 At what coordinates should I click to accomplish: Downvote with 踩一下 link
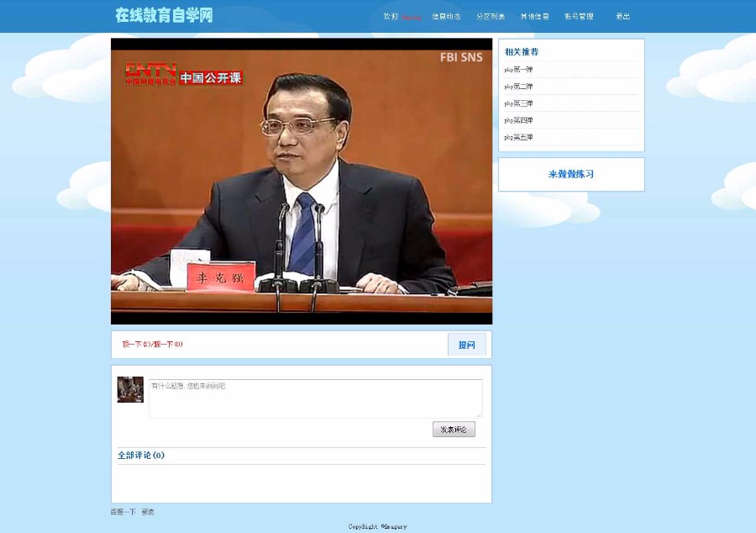pyautogui.click(x=168, y=345)
